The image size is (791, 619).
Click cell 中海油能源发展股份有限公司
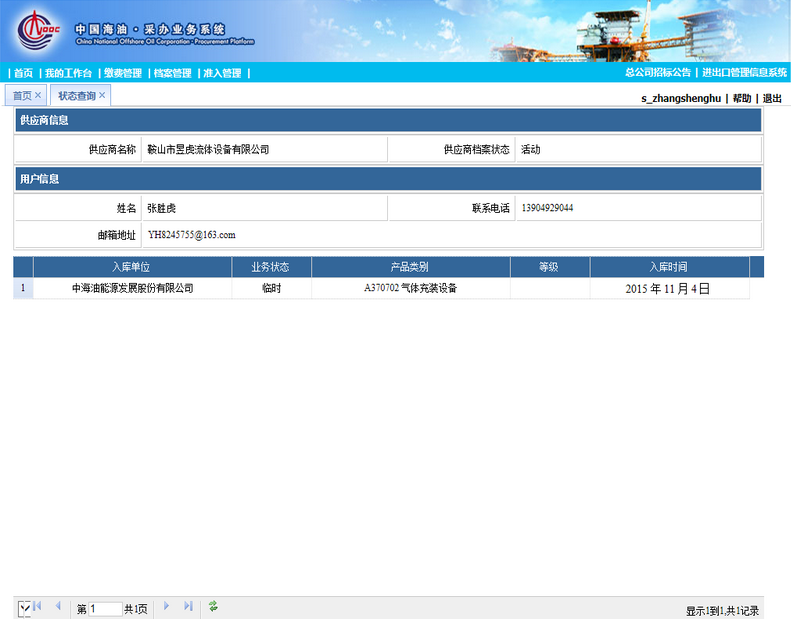133,288
